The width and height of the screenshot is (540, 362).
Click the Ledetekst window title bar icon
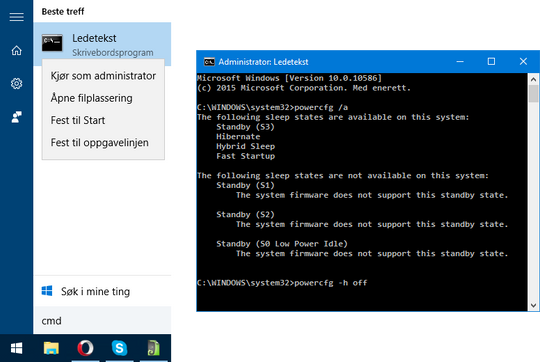pyautogui.click(x=209, y=62)
